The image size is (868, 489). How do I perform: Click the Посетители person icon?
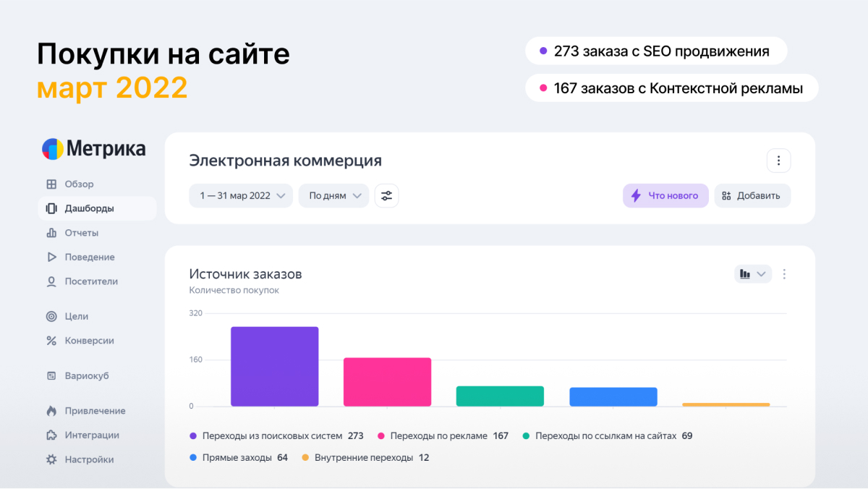tap(51, 281)
